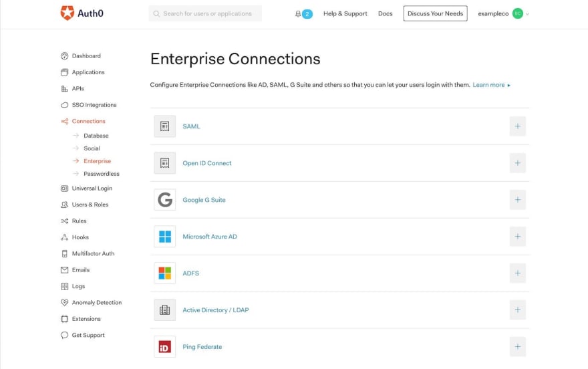This screenshot has height=369, width=588.
Task: Click the Enterprise Connections page heading
Action: (x=235, y=59)
